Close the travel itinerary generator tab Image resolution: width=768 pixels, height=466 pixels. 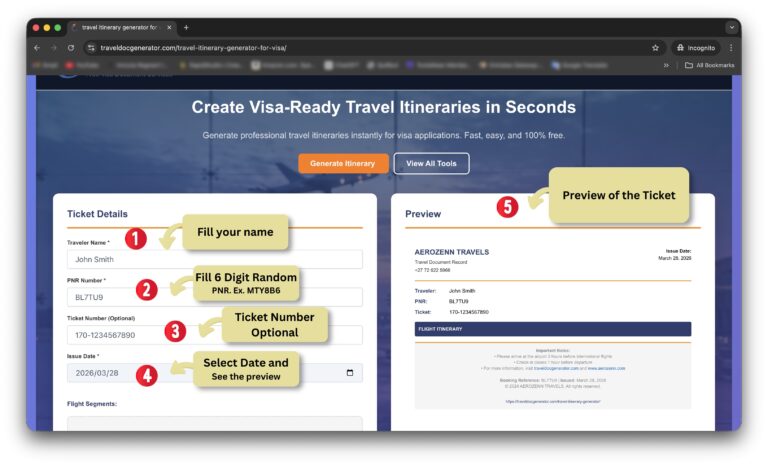pyautogui.click(x=169, y=28)
